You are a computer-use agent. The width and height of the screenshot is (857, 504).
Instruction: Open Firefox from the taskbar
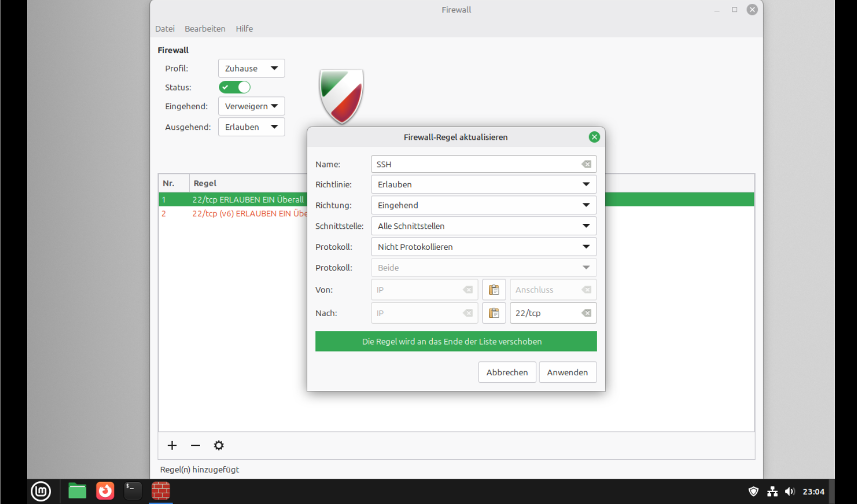(x=105, y=491)
